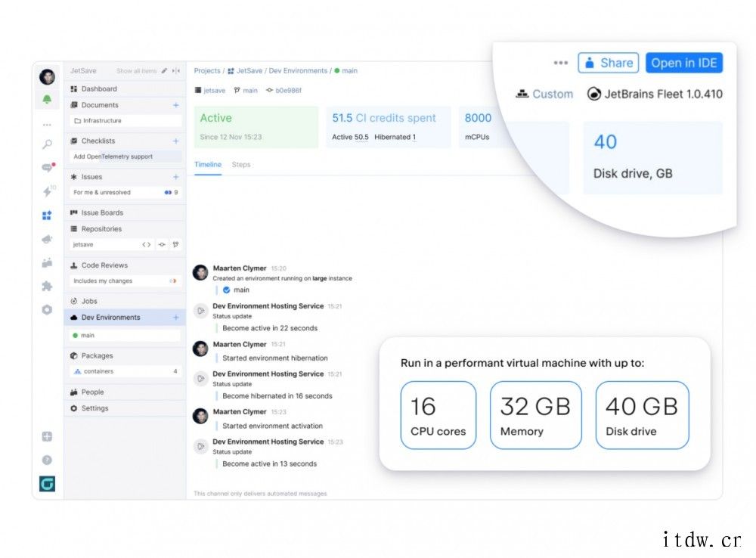Open the jetsave code browser angle-brackets icon
This screenshot has height=558, width=756.
[x=147, y=244]
